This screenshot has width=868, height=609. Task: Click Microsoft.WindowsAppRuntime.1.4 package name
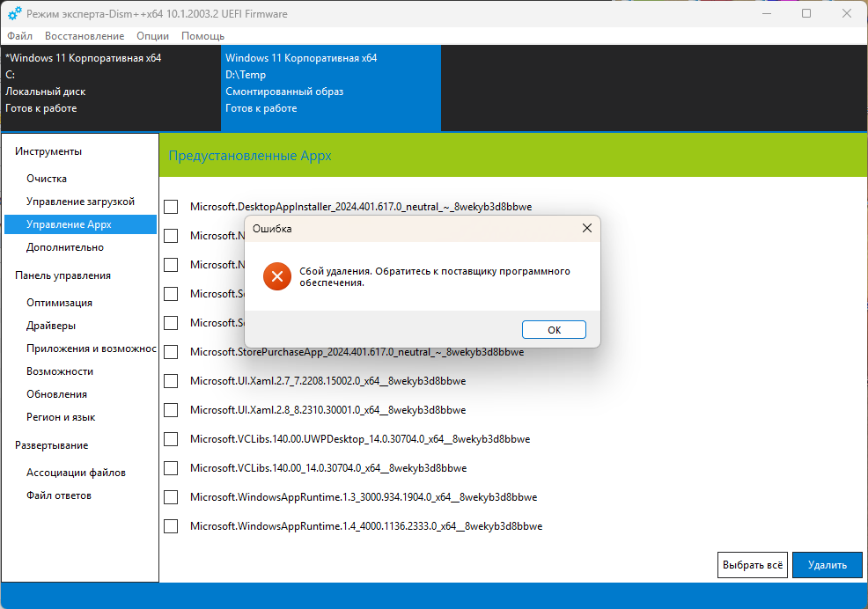click(x=366, y=526)
